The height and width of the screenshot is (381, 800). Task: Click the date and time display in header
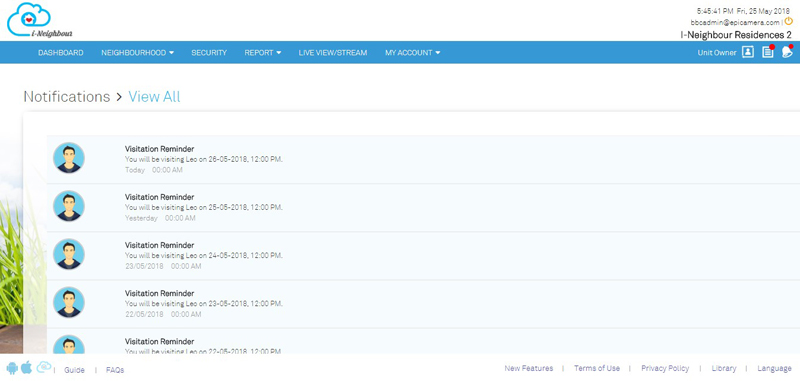point(743,11)
